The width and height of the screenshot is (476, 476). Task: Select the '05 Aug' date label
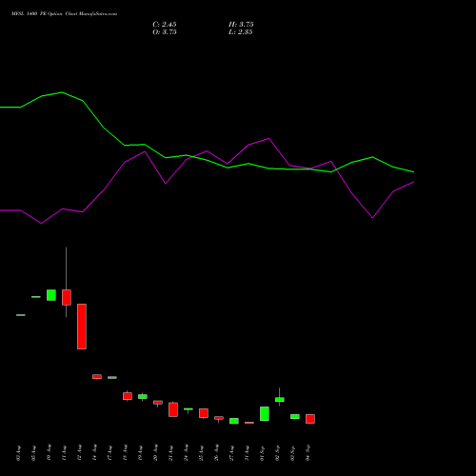tap(33, 453)
